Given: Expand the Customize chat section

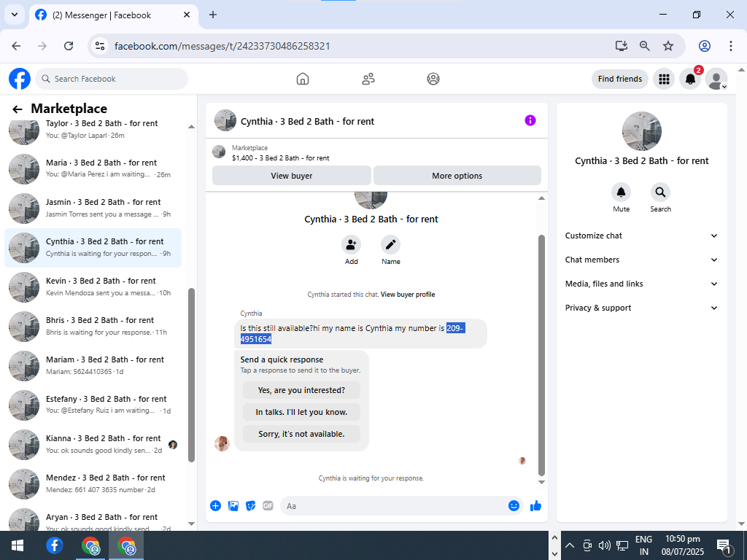Looking at the screenshot, I should [641, 236].
